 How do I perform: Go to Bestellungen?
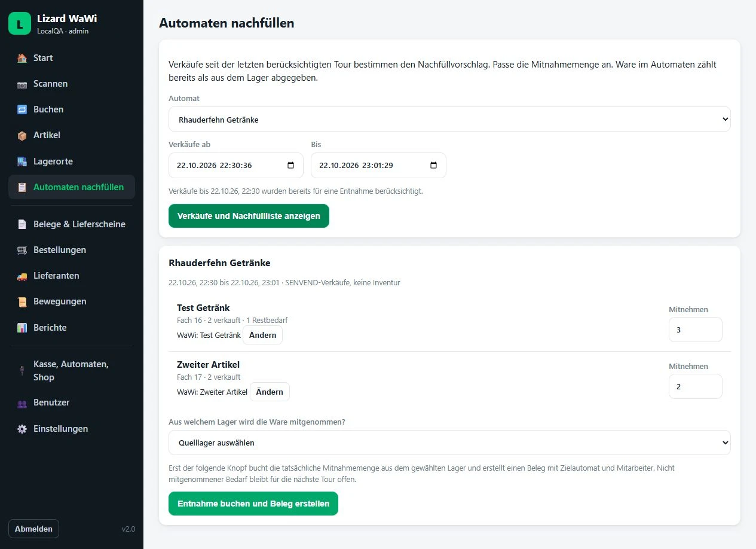point(72,250)
